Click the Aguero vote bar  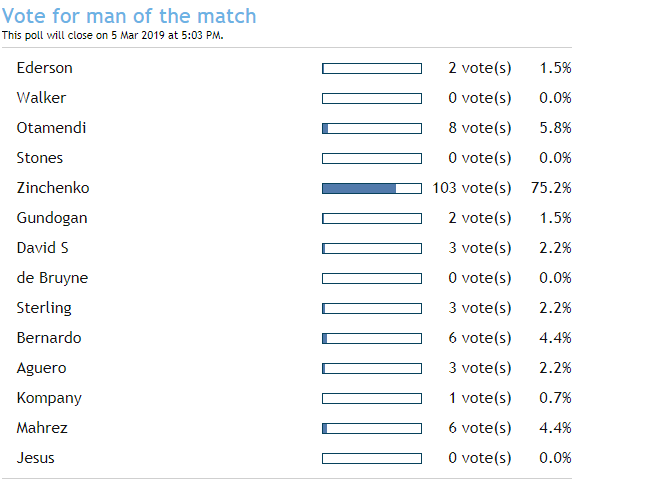click(x=371, y=368)
